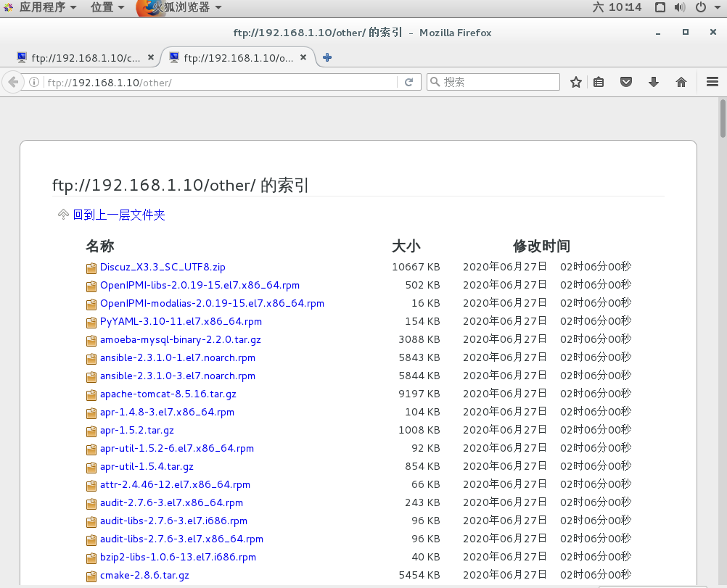Open audit-2.7.6-3.el7.x86_64.rpm link
This screenshot has width=727, height=588.
(x=171, y=502)
